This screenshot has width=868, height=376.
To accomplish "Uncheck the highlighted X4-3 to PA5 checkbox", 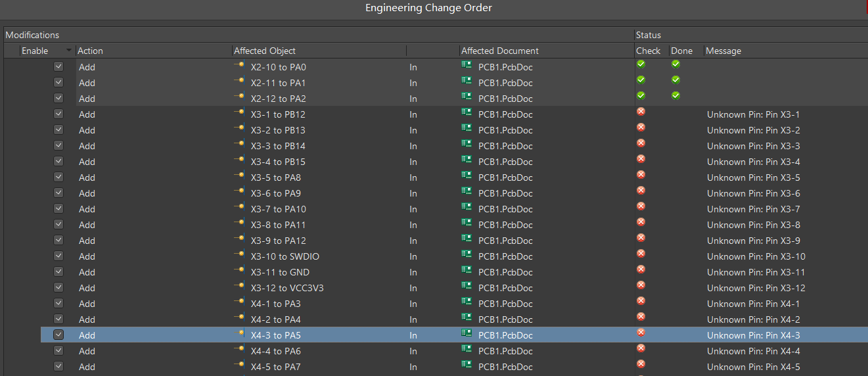I will tap(58, 335).
